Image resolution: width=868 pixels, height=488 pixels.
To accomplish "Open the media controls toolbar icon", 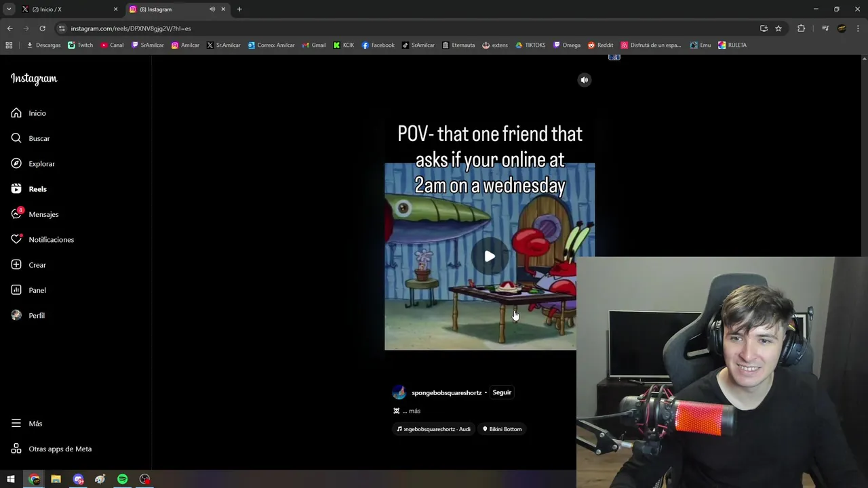I will coord(825,28).
